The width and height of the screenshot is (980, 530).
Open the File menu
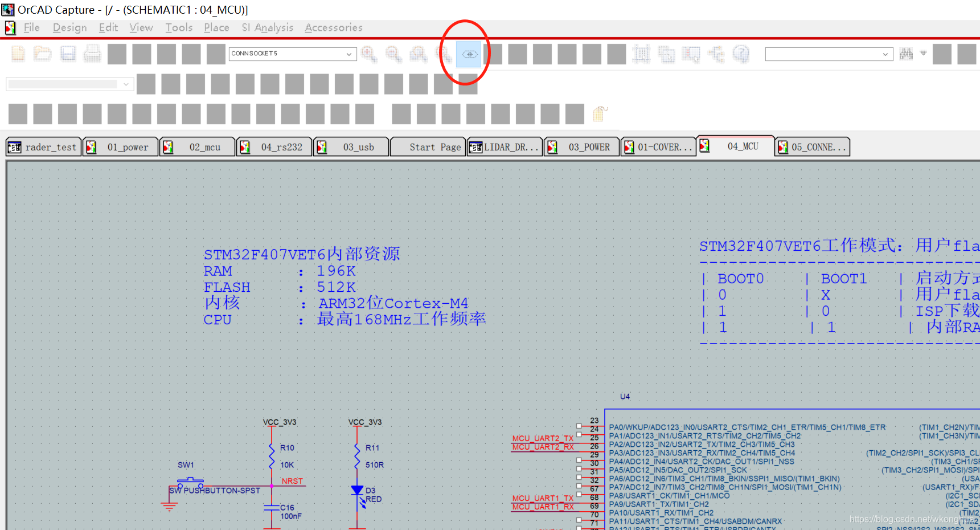pos(32,27)
